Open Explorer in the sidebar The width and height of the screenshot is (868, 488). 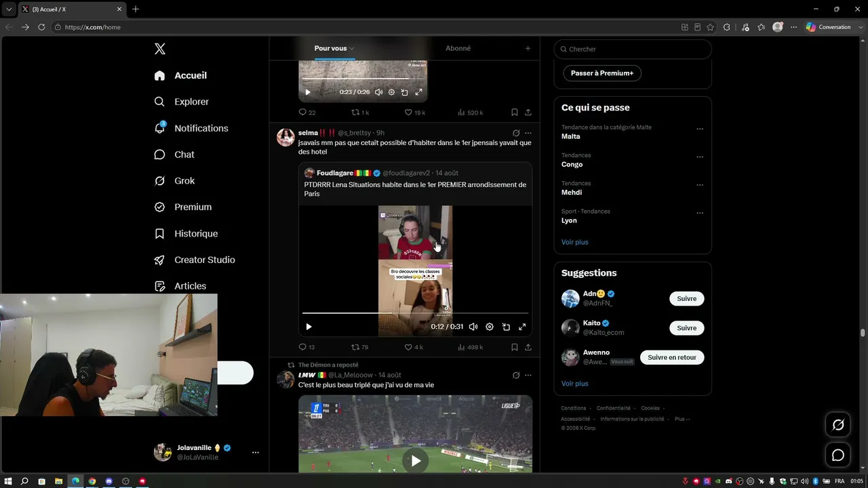click(181, 102)
